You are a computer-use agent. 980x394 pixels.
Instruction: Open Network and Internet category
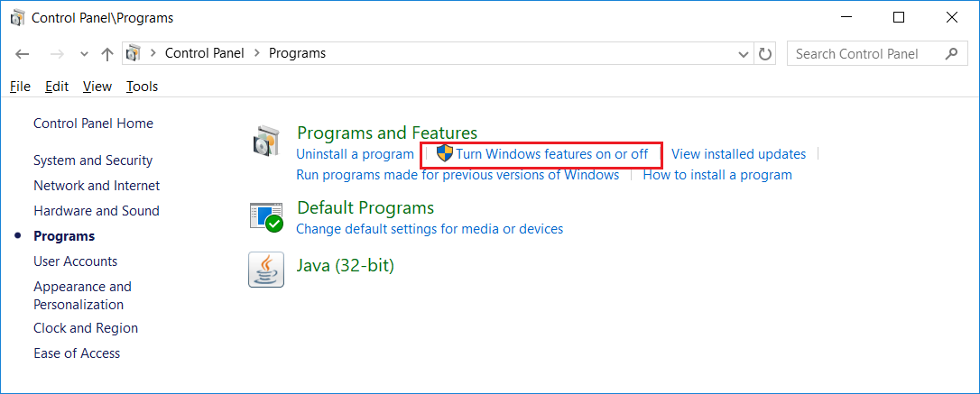pos(97,186)
